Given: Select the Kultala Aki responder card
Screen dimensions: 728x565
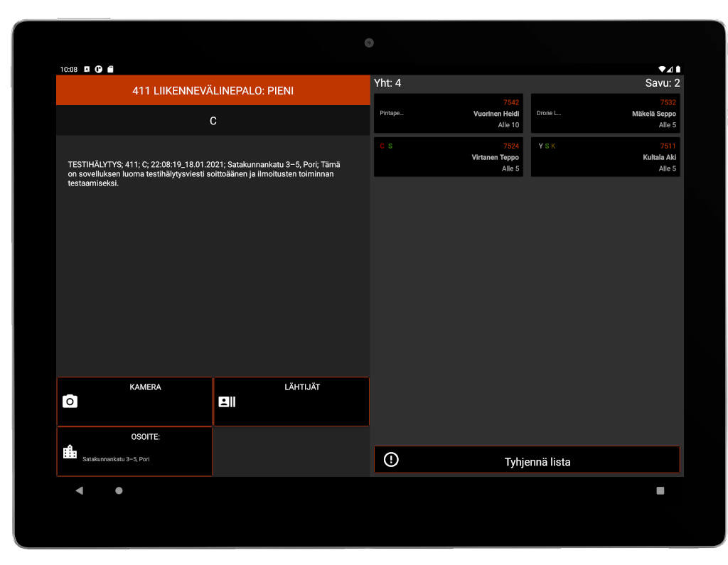Looking at the screenshot, I should [x=605, y=157].
